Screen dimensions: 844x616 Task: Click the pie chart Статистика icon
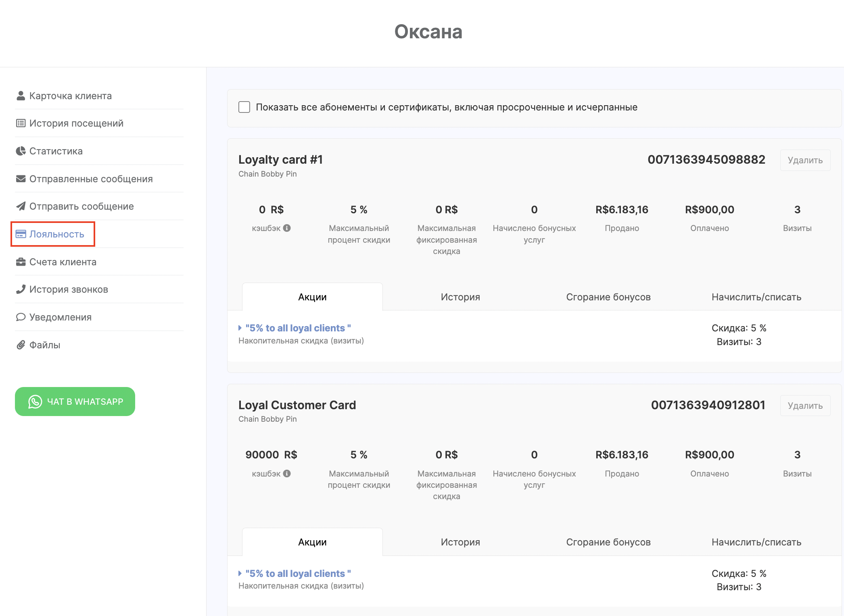coord(21,151)
